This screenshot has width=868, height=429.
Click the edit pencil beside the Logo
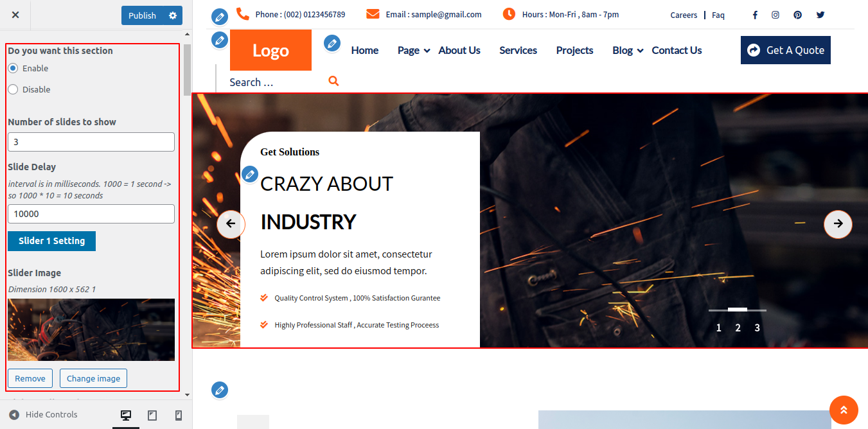pos(220,40)
